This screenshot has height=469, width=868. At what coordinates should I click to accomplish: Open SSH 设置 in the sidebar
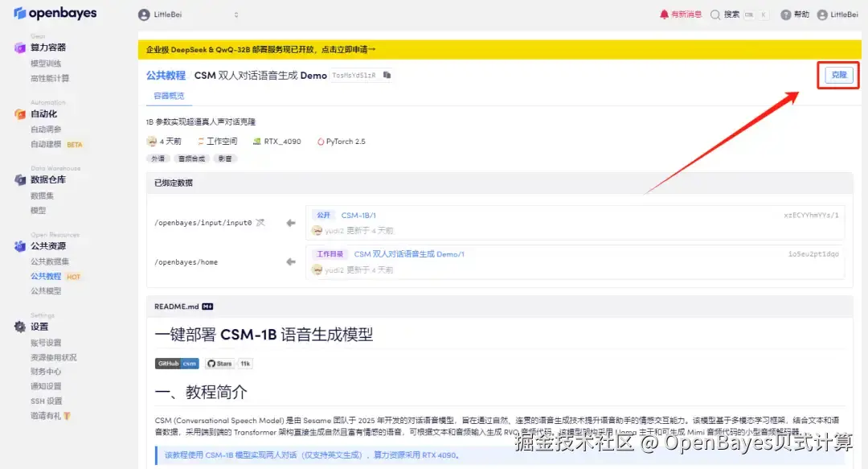click(47, 401)
